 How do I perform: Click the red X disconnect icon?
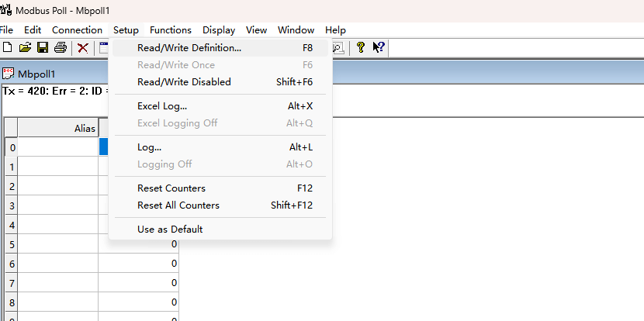[x=82, y=48]
